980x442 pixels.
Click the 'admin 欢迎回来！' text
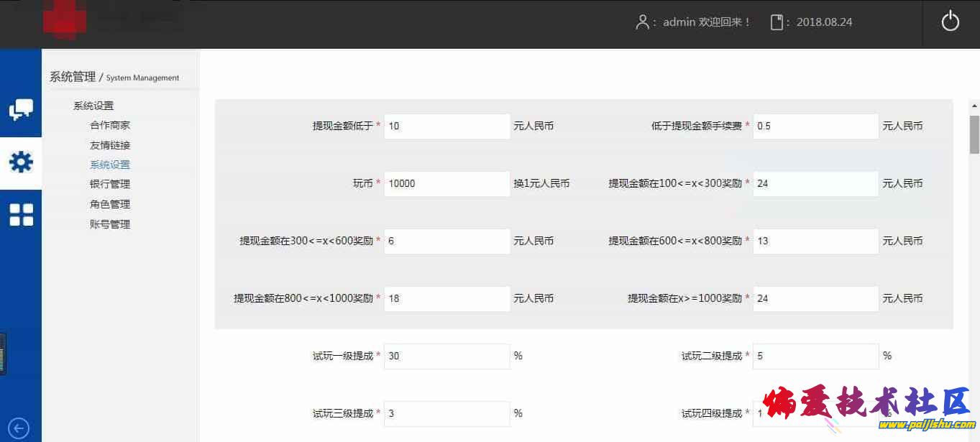click(x=707, y=22)
